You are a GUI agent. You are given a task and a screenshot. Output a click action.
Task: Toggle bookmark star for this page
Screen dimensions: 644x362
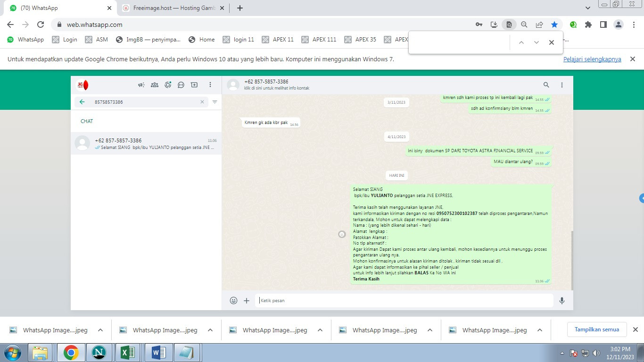click(554, 25)
